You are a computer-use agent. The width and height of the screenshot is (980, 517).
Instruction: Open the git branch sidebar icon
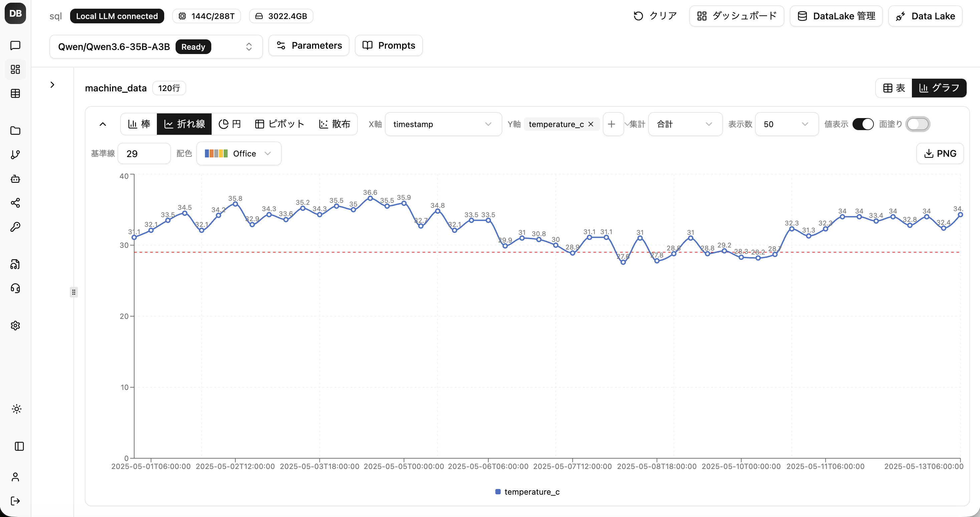point(15,154)
